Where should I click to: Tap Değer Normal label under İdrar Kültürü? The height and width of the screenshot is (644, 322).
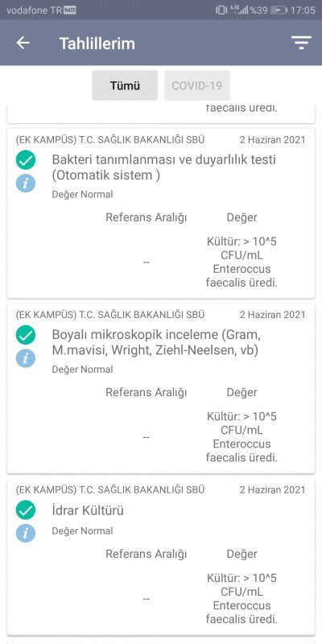82,530
